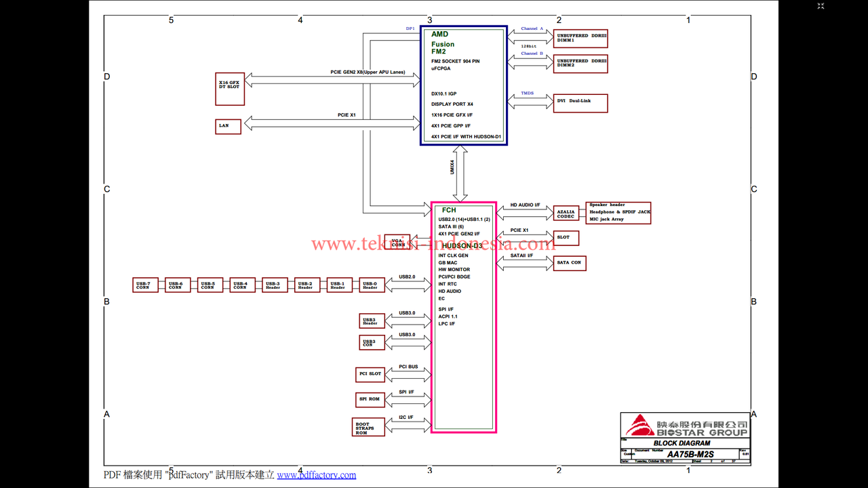Click the USB3 CON block

(x=372, y=342)
